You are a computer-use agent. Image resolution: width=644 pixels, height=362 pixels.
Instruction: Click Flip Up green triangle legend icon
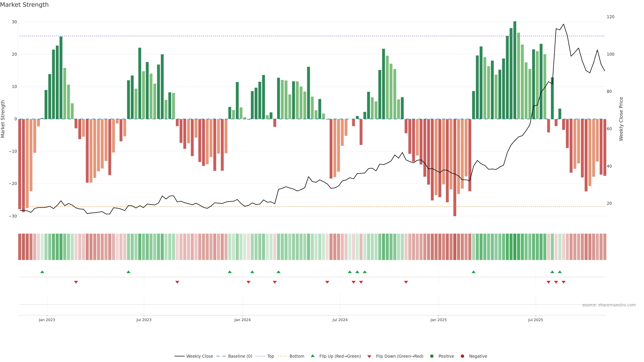click(312, 356)
